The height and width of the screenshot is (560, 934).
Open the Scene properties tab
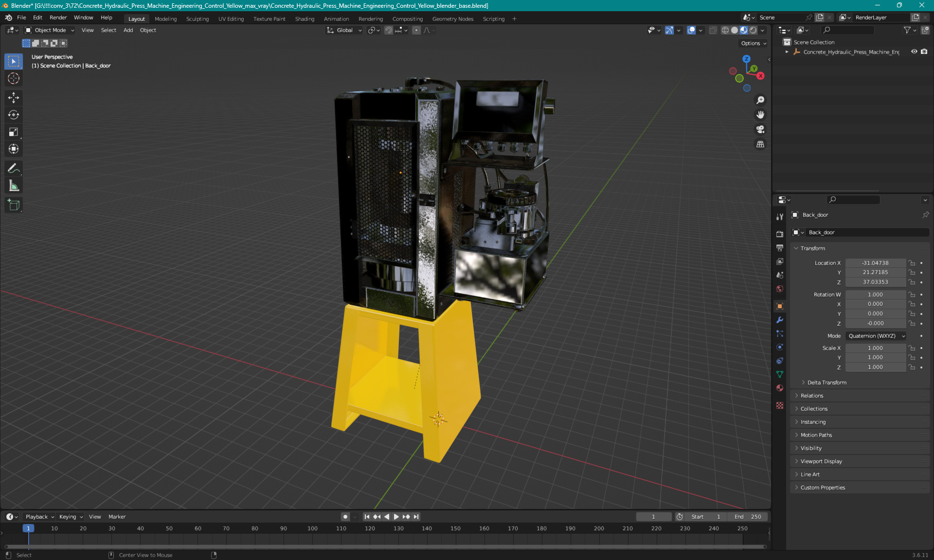[x=780, y=275]
